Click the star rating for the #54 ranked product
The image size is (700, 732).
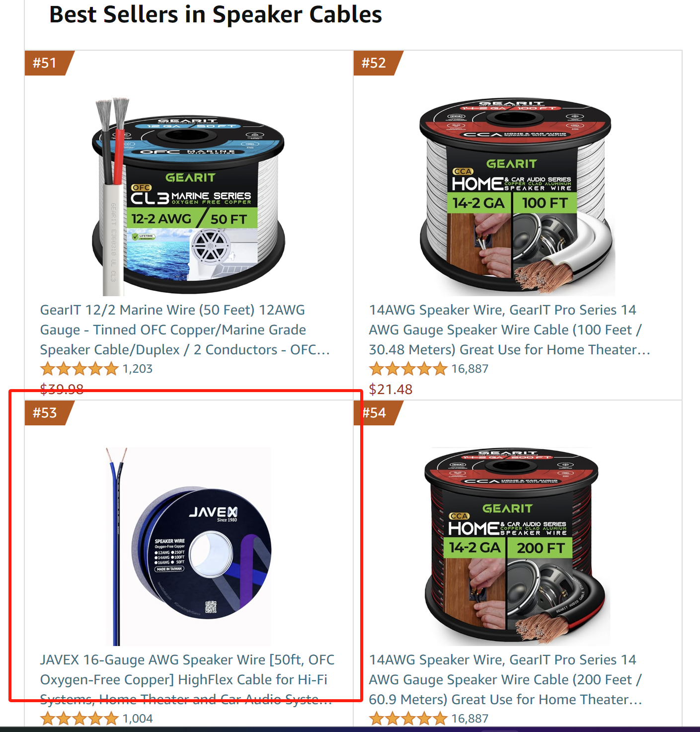coord(408,719)
